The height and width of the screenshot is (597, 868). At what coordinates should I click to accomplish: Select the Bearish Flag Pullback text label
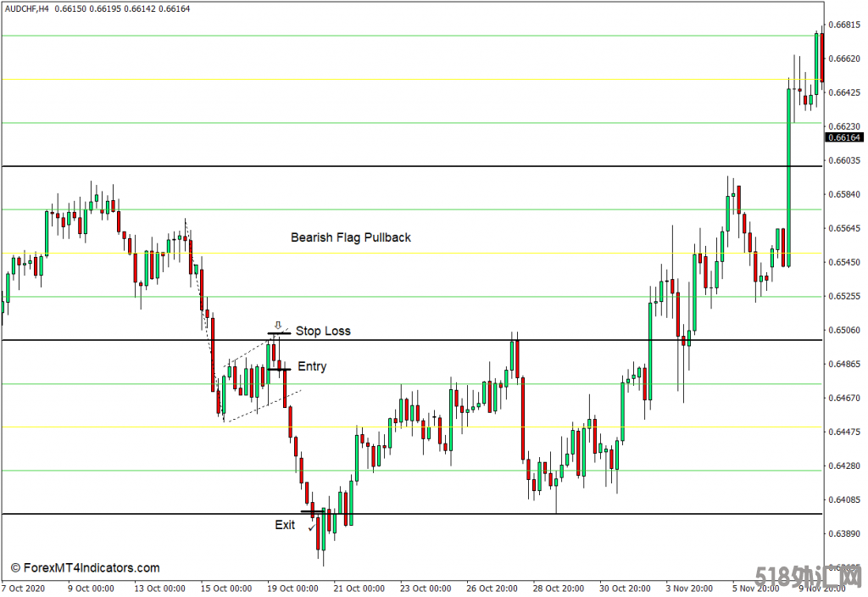pos(351,237)
